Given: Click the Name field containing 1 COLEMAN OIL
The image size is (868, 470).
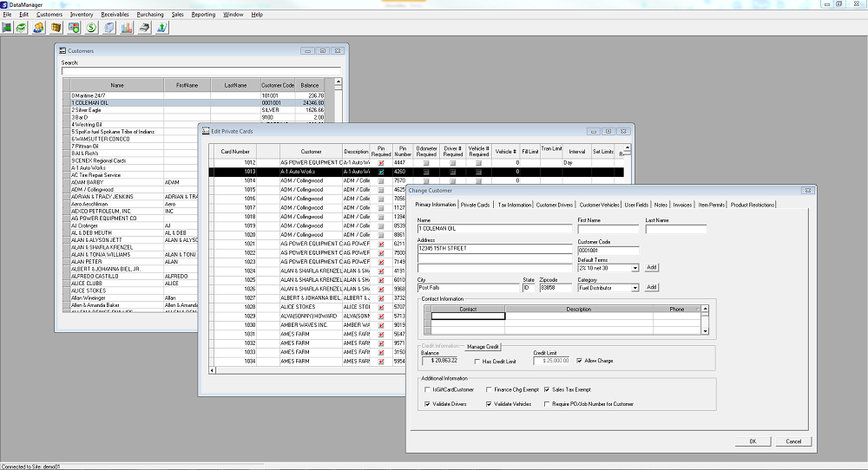Looking at the screenshot, I should (x=495, y=228).
